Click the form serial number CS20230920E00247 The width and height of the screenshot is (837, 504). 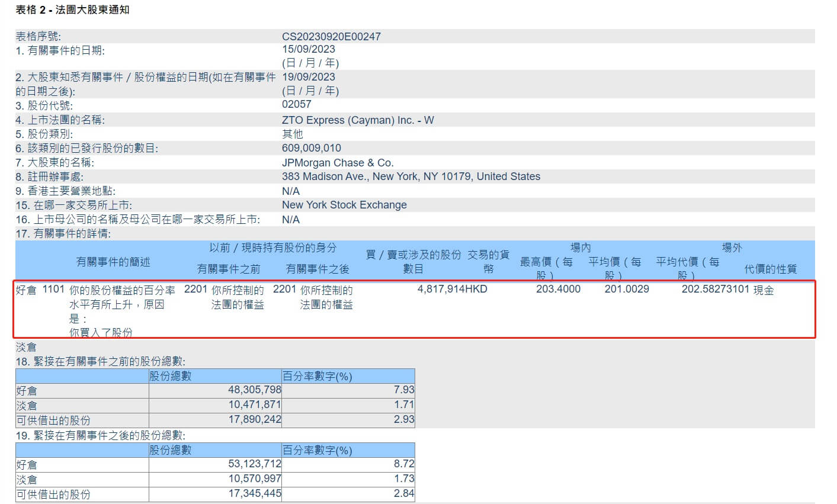pyautogui.click(x=331, y=37)
